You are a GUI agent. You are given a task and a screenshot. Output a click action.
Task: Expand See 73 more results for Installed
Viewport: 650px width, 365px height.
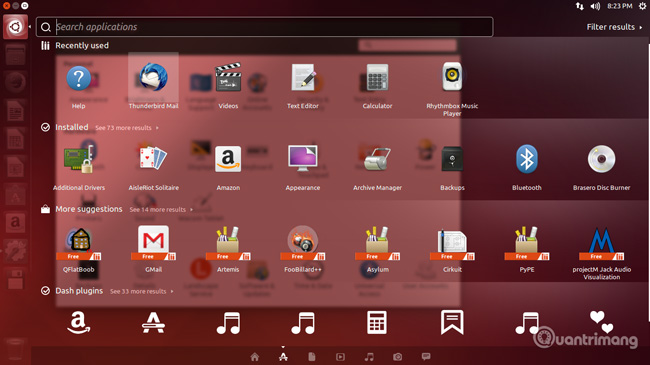(127, 128)
